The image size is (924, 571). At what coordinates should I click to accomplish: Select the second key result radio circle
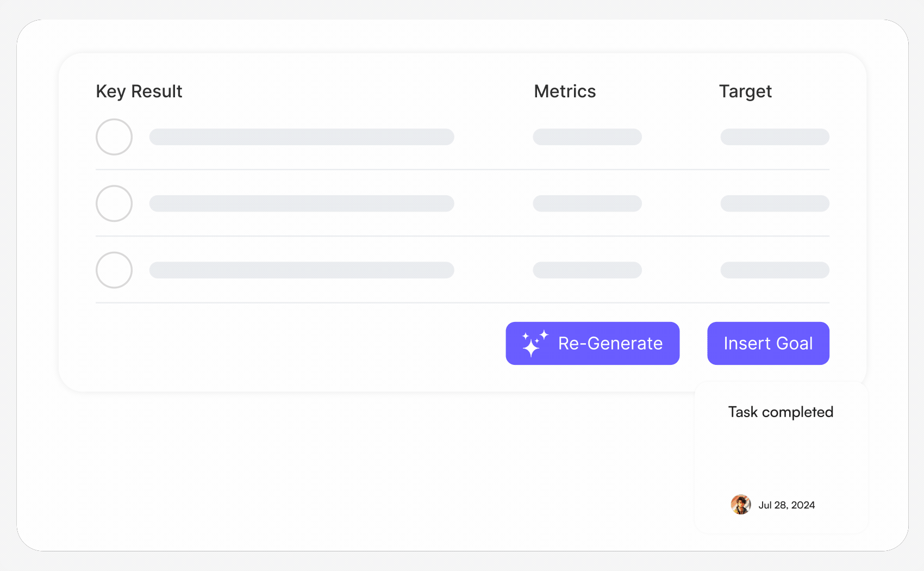tap(114, 203)
